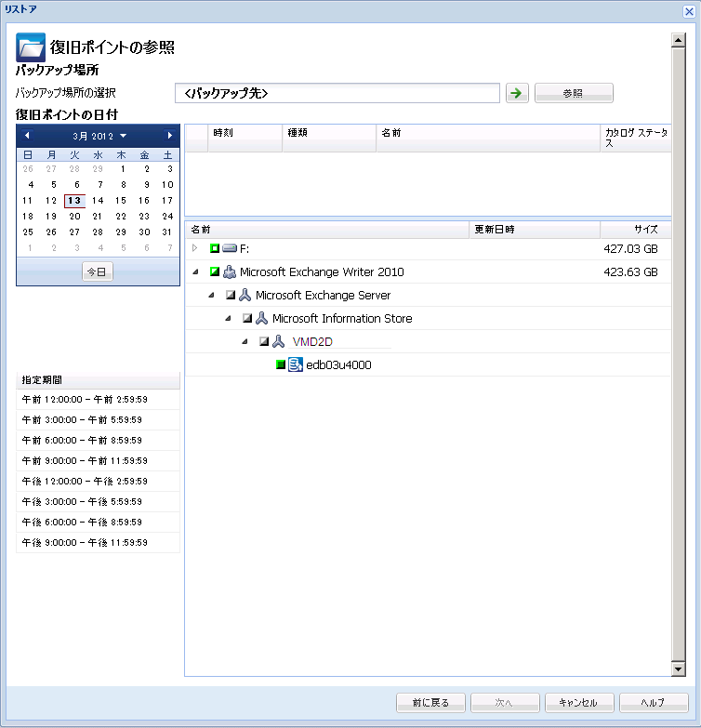Select period 午前 12:00:00 - 午前 2:59:59
The width and height of the screenshot is (701, 728).
98,399
